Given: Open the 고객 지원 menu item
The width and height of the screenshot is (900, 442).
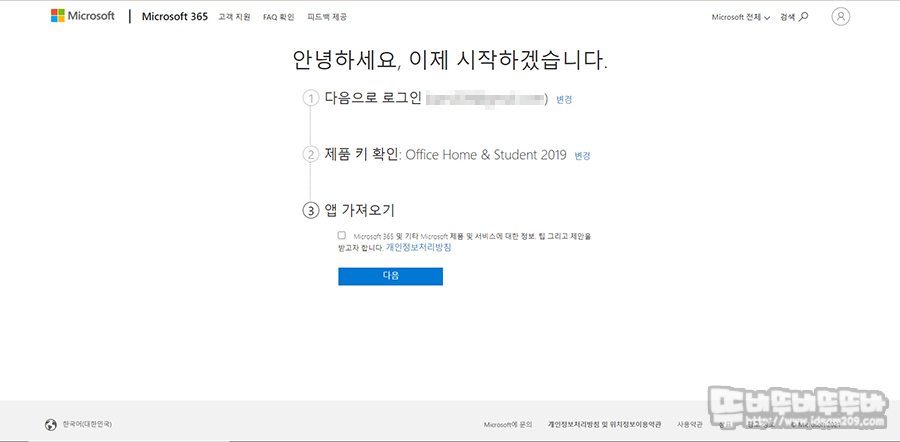Looking at the screenshot, I should pos(234,17).
